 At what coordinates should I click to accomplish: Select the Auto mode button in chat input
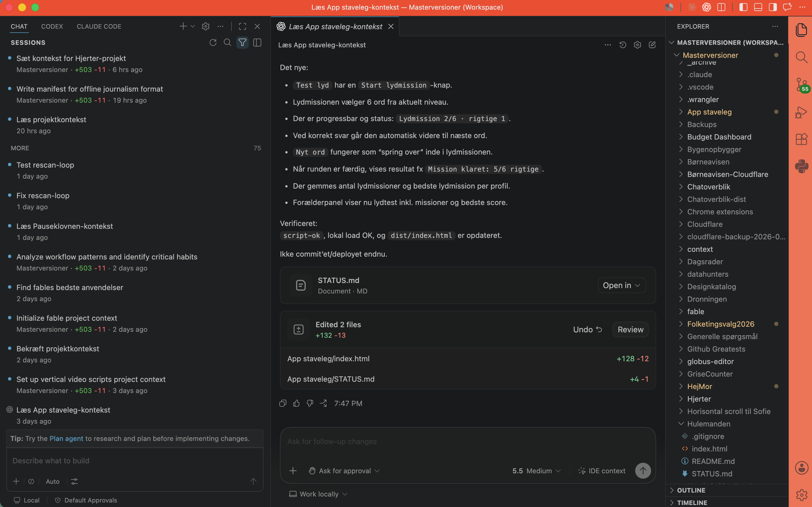(x=53, y=481)
